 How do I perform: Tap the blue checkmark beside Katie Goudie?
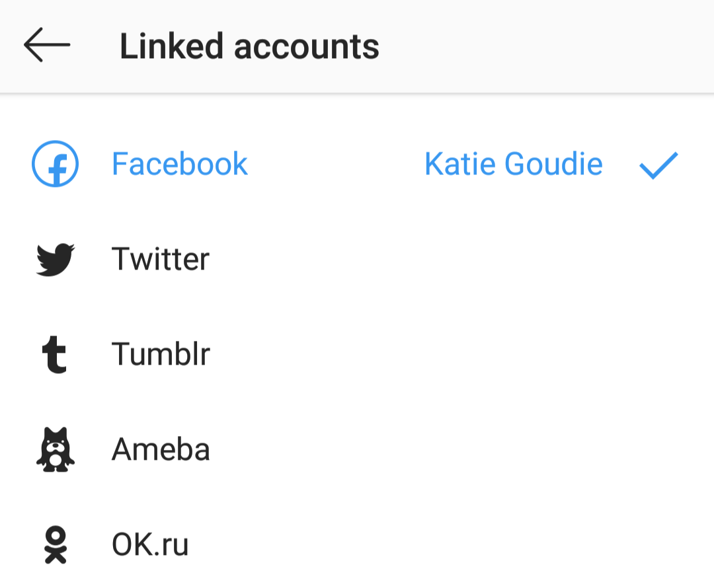point(658,166)
